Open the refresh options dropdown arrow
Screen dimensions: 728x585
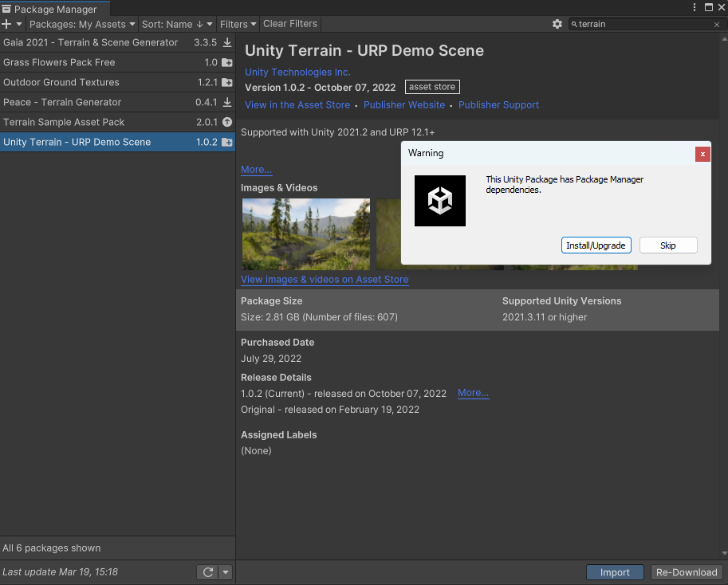(x=226, y=572)
